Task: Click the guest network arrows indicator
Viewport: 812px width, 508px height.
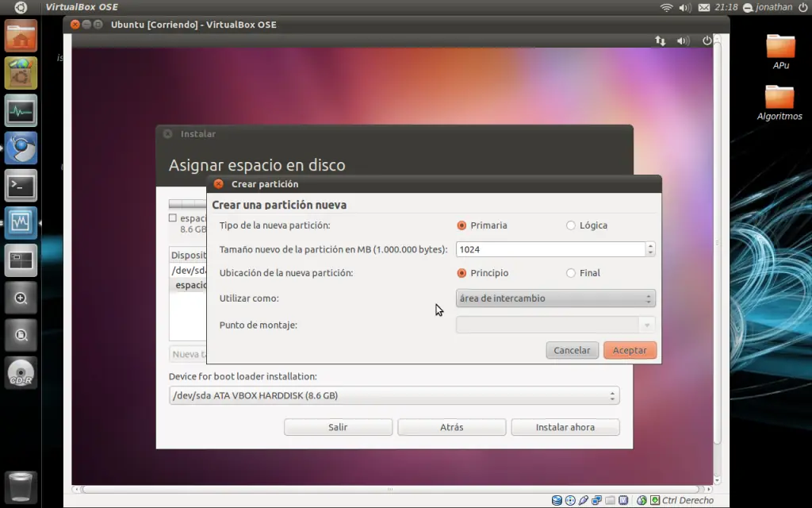Action: pyautogui.click(x=661, y=40)
